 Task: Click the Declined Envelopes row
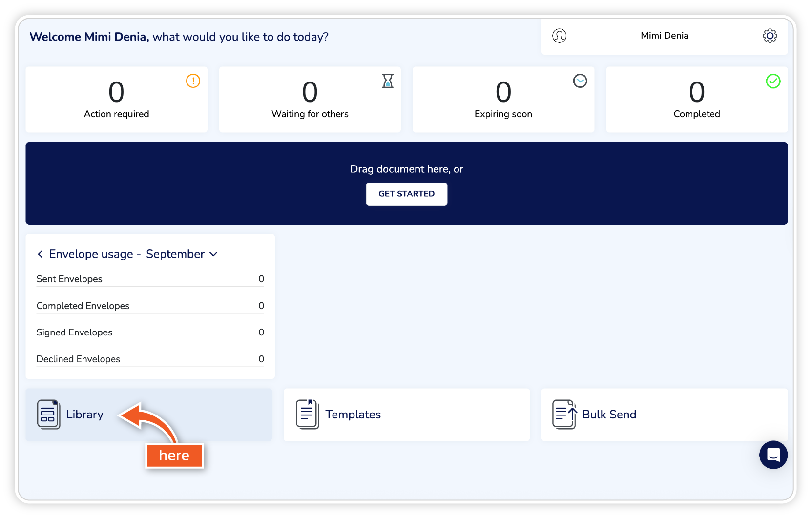[150, 359]
